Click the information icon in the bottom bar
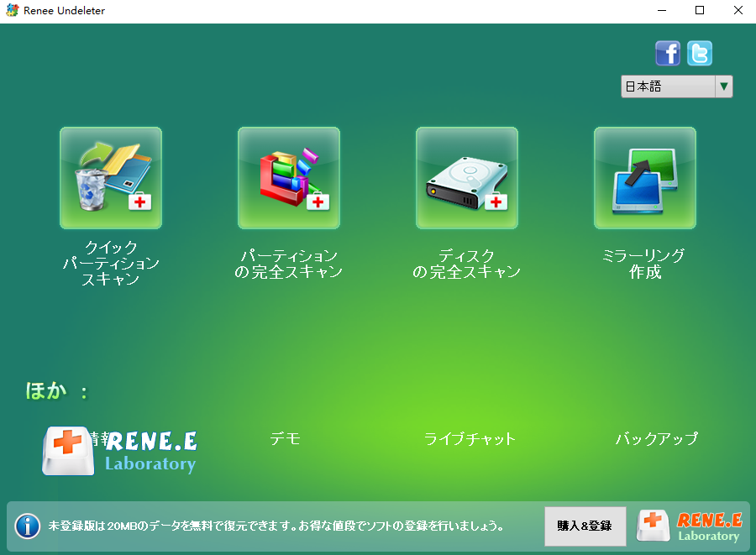The height and width of the screenshot is (555, 756). [28, 526]
